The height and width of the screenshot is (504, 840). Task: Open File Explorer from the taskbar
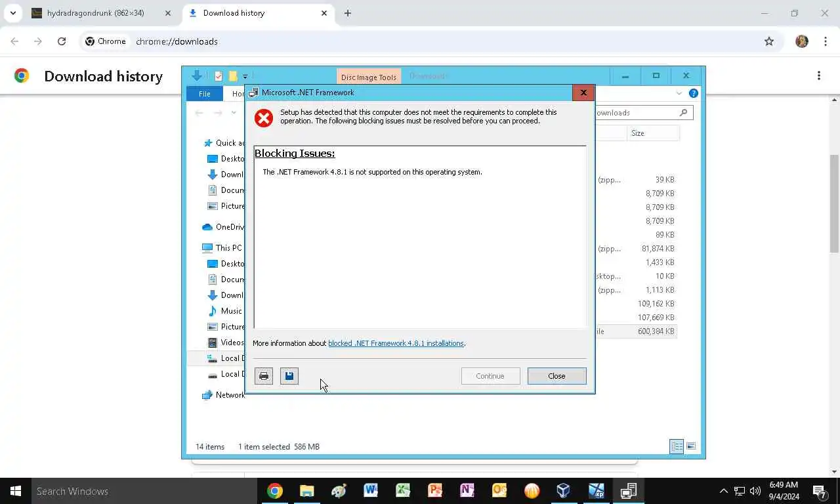click(307, 491)
